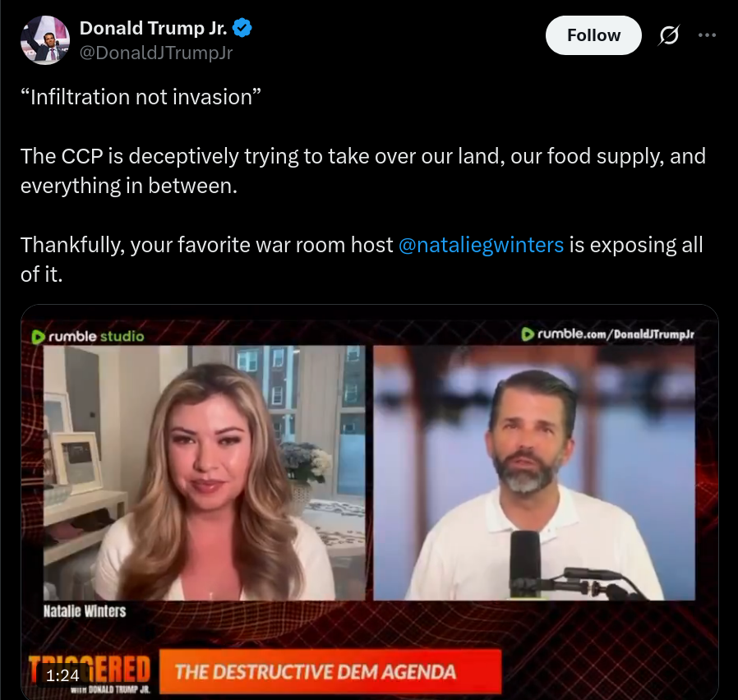This screenshot has width=738, height=700.
Task: Click the 'The CCP is deceptively' paragraph
Action: (363, 171)
